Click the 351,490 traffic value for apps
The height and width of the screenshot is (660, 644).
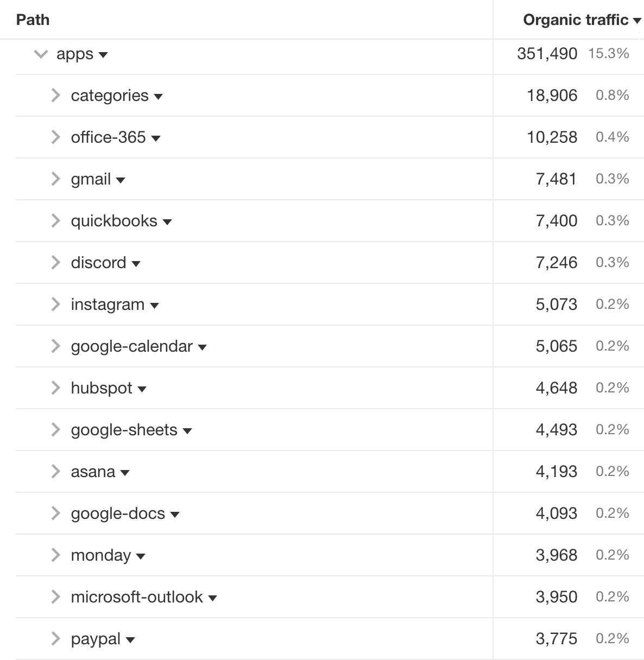point(547,54)
